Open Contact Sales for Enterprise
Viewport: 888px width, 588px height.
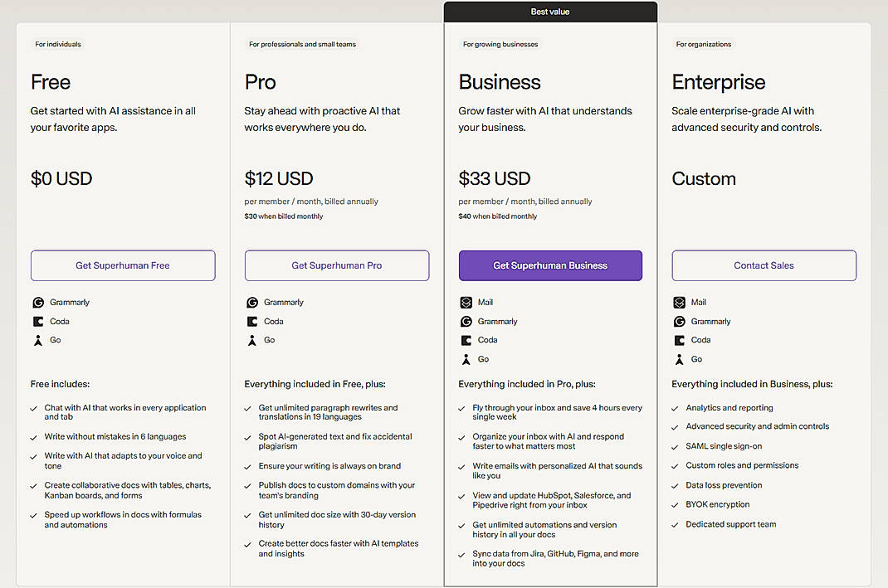(x=764, y=265)
